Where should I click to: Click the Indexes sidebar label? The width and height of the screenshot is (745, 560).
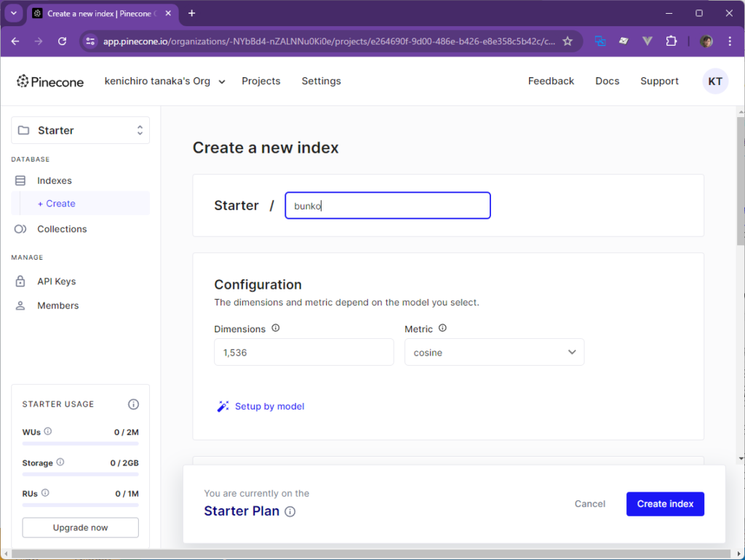pos(54,180)
